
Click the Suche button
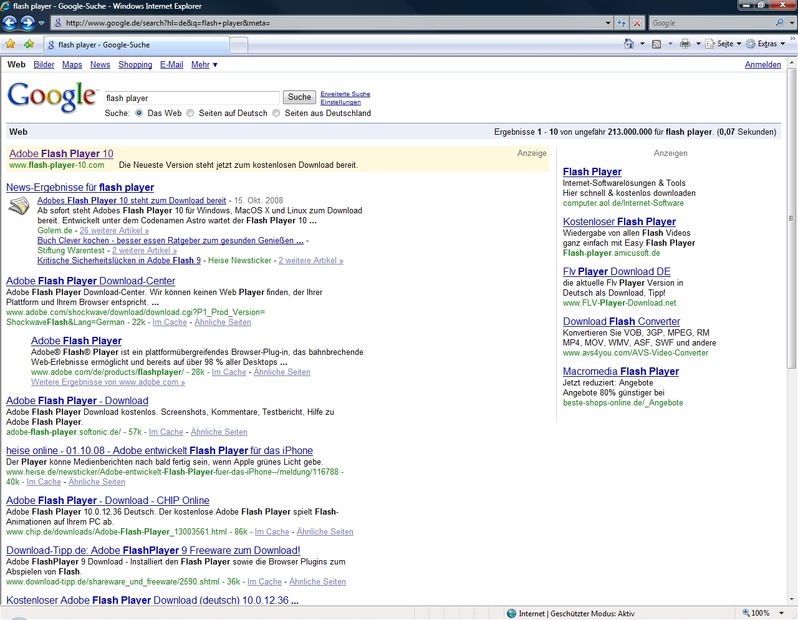(x=299, y=97)
